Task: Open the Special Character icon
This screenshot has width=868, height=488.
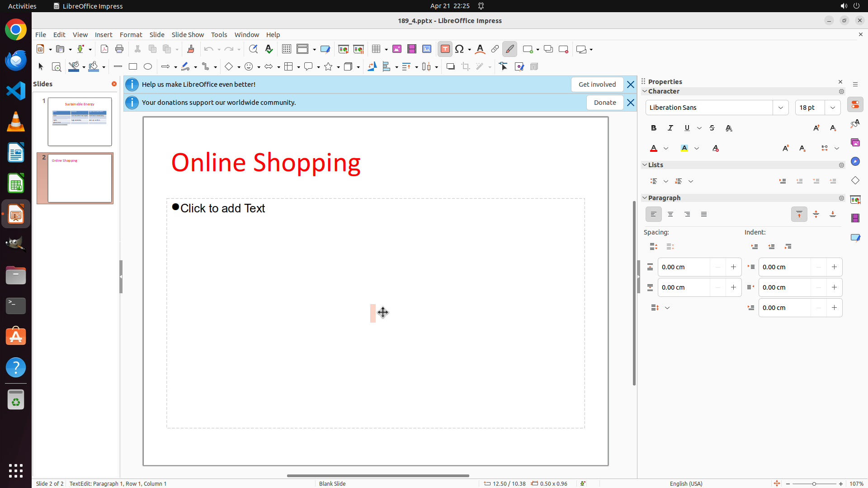Action: pos(460,49)
